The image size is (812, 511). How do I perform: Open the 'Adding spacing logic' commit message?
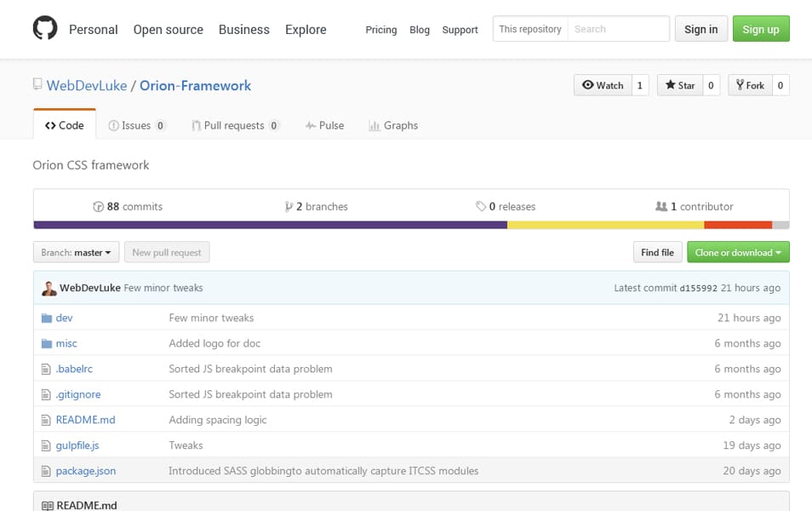point(218,420)
